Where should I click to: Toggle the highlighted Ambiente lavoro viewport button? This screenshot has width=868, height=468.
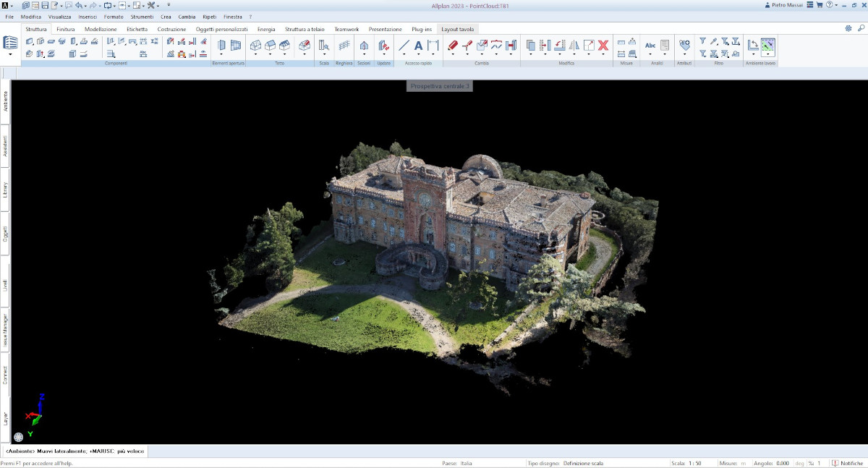click(767, 46)
